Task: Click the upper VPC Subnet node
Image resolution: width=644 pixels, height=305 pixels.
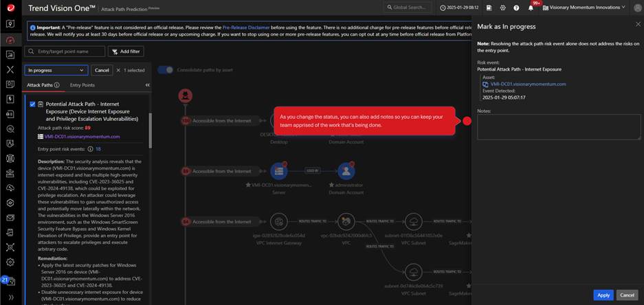Action: [414, 221]
